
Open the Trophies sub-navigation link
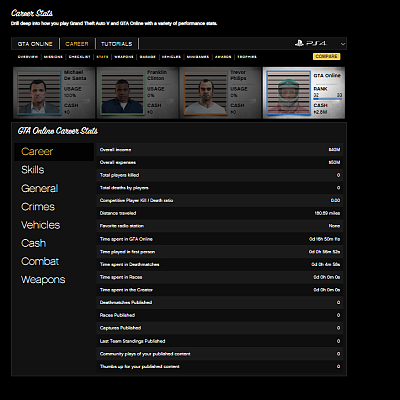pos(247,57)
